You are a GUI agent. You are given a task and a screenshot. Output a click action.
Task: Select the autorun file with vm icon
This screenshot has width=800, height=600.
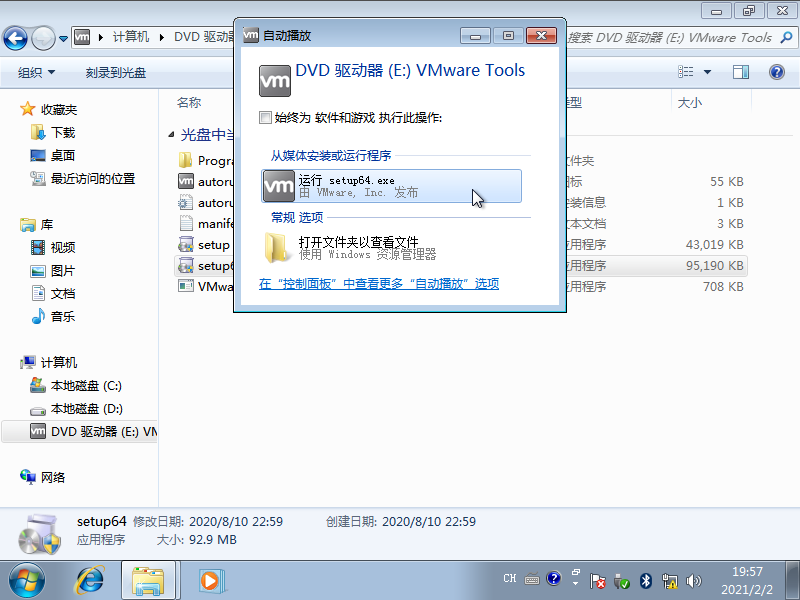[206, 182]
